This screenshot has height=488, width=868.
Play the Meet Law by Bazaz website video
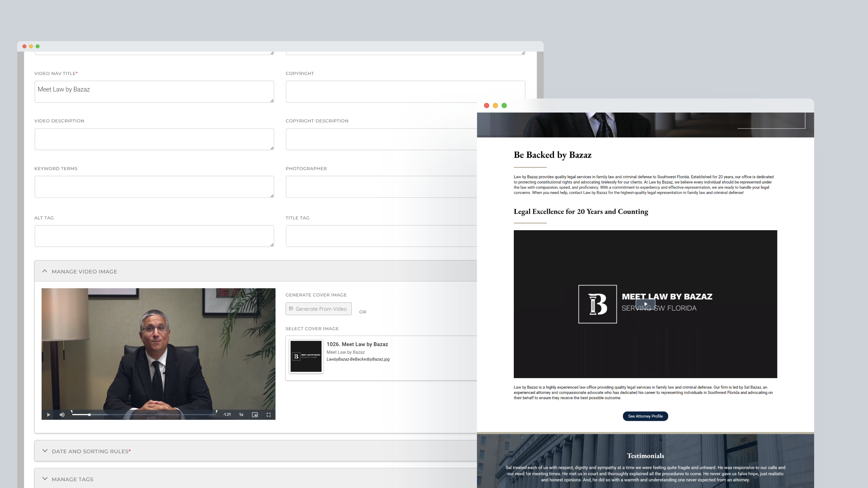tap(645, 304)
